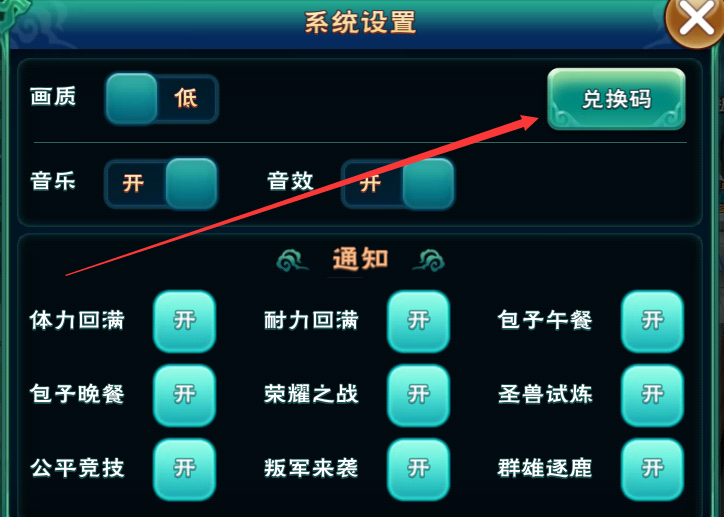The height and width of the screenshot is (517, 724).
Task: Disable 圣兽试炼 notification
Action: [x=652, y=395]
